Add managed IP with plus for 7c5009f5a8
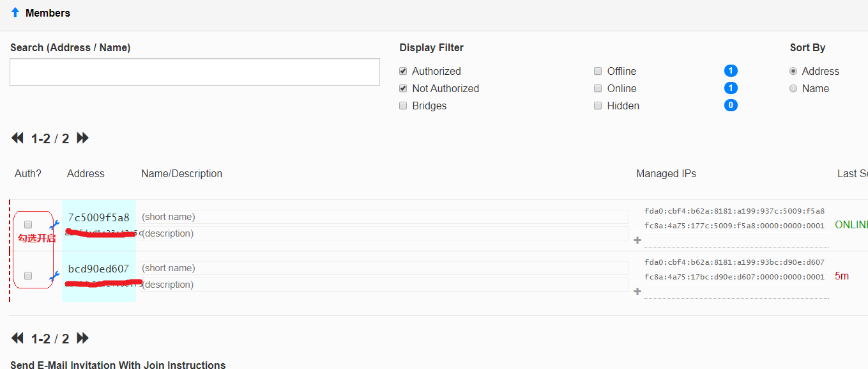Screen dimensions: 868x369 (x=637, y=240)
